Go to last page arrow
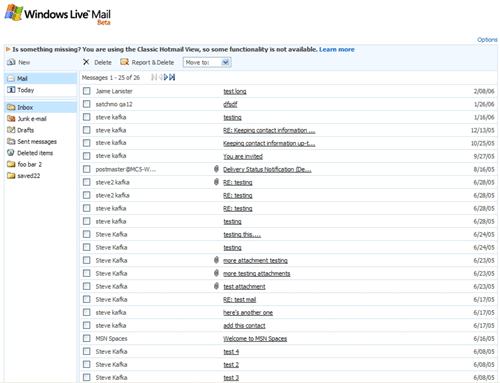This screenshot has width=500, height=383. click(x=172, y=77)
